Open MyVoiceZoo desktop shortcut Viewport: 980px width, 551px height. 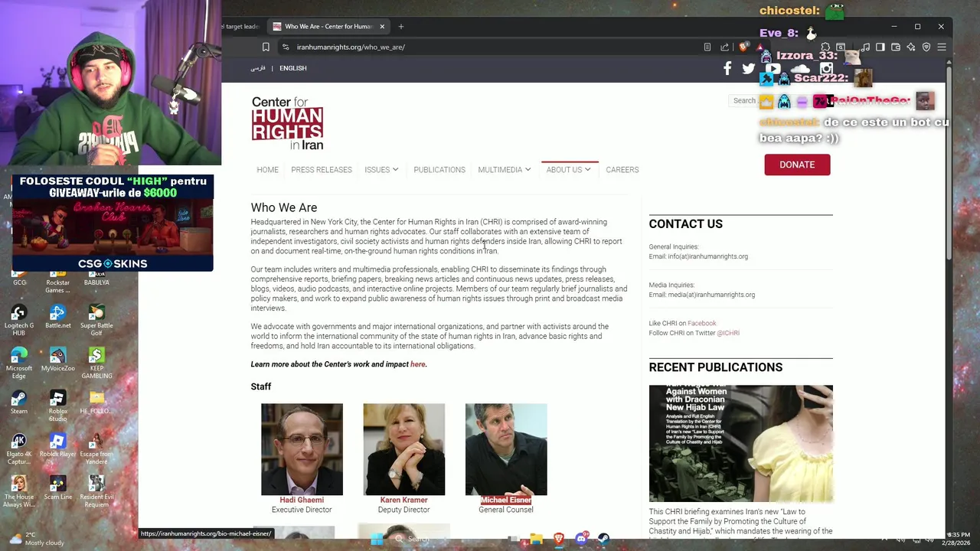coord(57,359)
